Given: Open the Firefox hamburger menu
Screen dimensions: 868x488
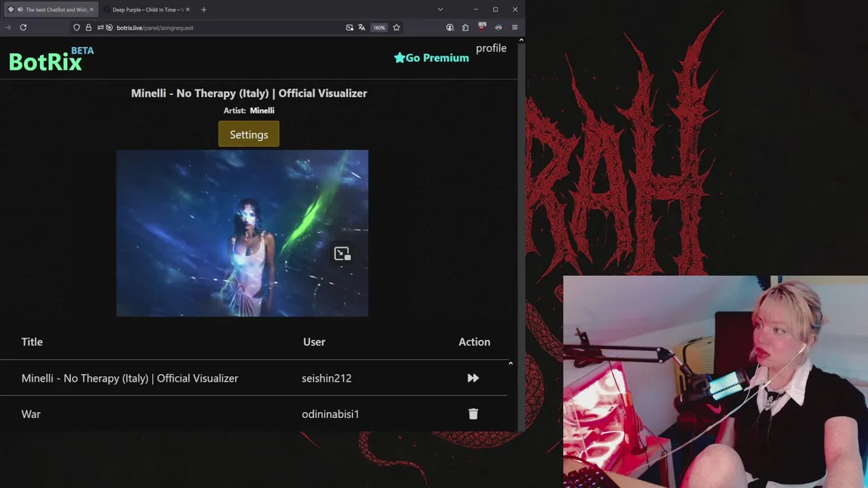Looking at the screenshot, I should click(515, 28).
